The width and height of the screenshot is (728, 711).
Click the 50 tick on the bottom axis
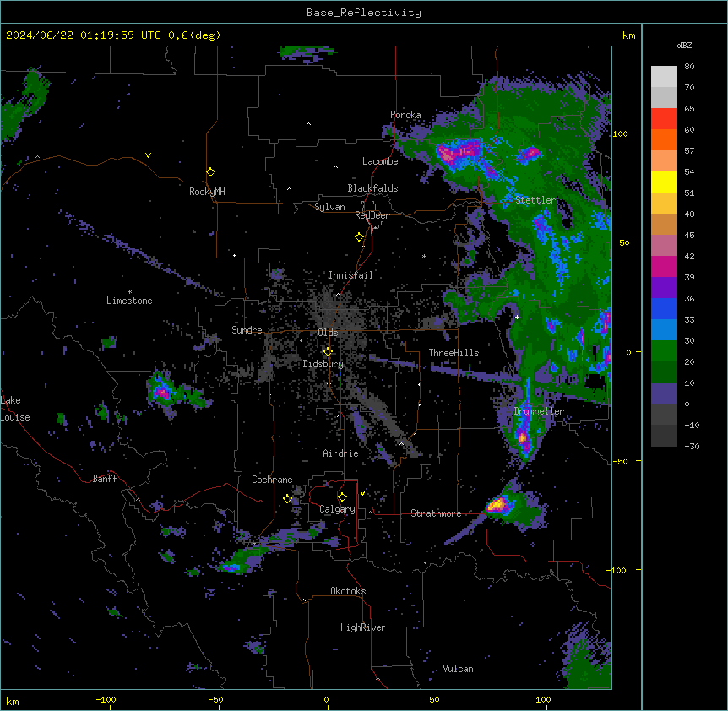pos(434,699)
